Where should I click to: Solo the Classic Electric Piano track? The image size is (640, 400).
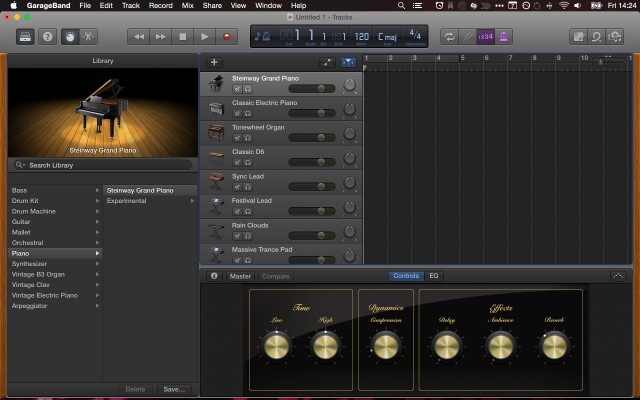[247, 113]
